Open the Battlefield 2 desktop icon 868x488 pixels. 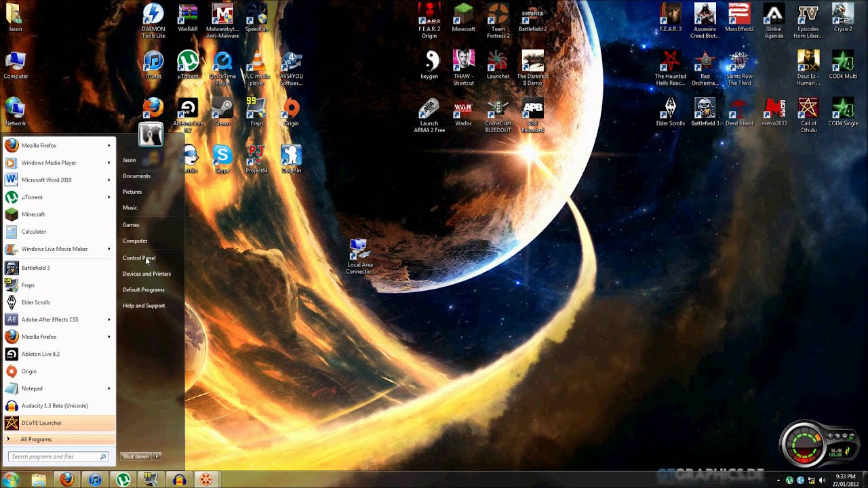[533, 18]
